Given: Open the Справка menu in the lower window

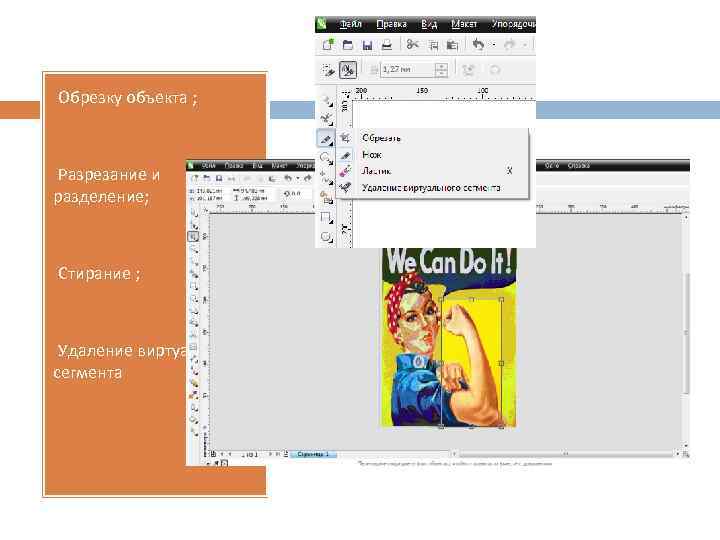Looking at the screenshot, I should [x=578, y=165].
